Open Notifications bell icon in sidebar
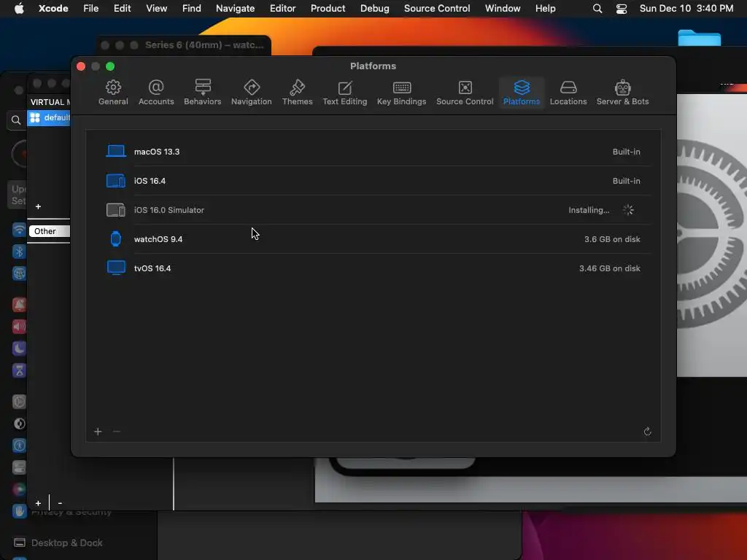This screenshot has width=747, height=560. click(19, 304)
